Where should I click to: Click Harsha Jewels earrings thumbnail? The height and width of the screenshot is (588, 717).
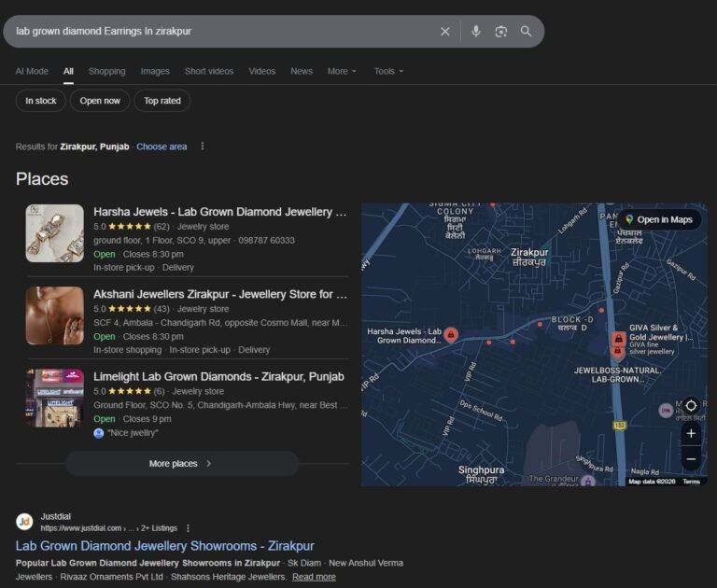54,233
